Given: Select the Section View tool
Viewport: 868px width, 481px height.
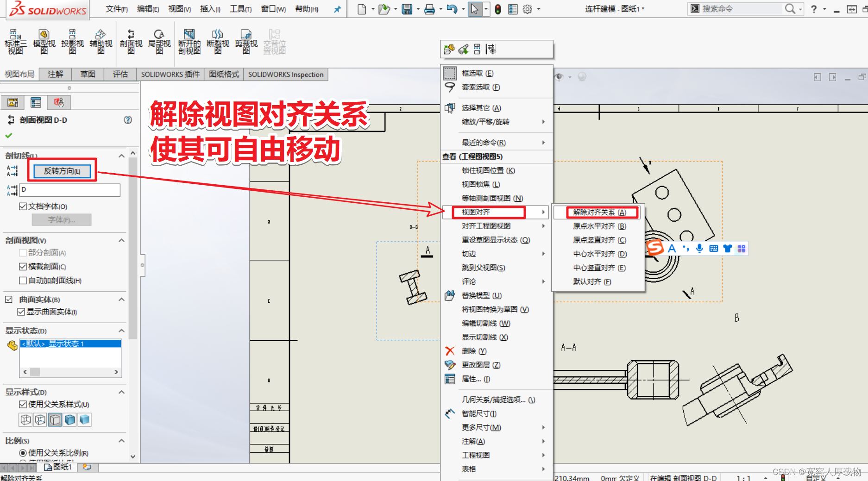Looking at the screenshot, I should [x=131, y=42].
